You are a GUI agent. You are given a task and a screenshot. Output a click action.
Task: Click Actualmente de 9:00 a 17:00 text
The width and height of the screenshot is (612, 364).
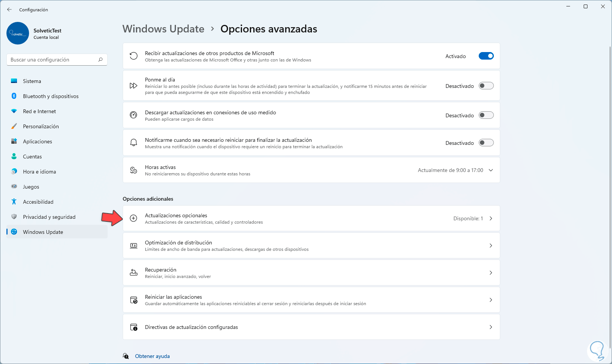pos(450,170)
